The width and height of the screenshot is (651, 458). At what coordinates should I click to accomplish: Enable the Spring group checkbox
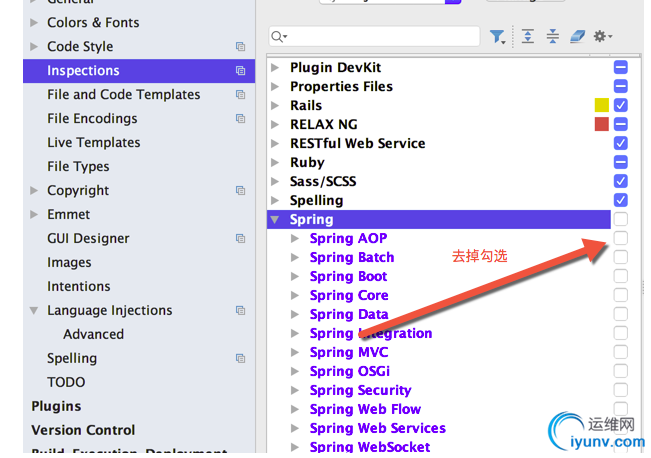[x=620, y=219]
